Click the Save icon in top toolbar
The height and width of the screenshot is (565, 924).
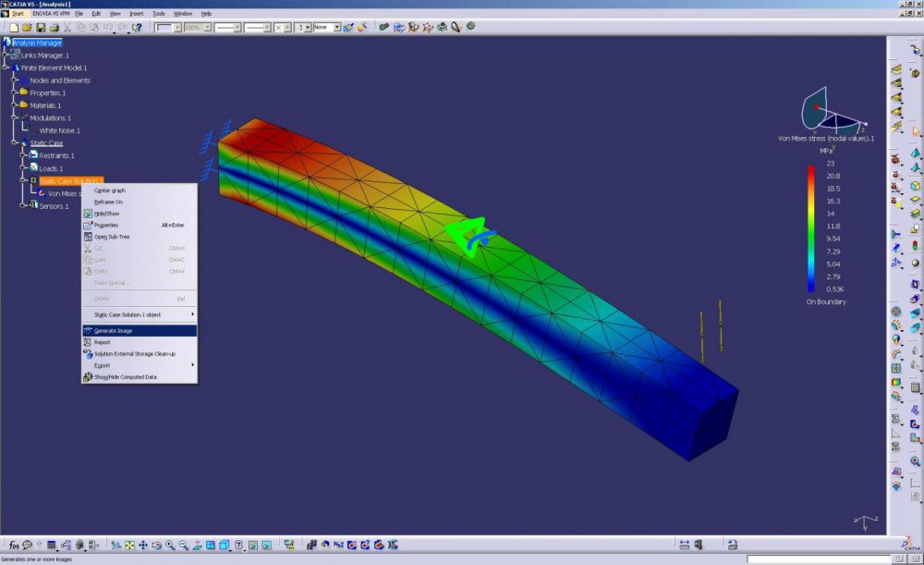point(41,28)
